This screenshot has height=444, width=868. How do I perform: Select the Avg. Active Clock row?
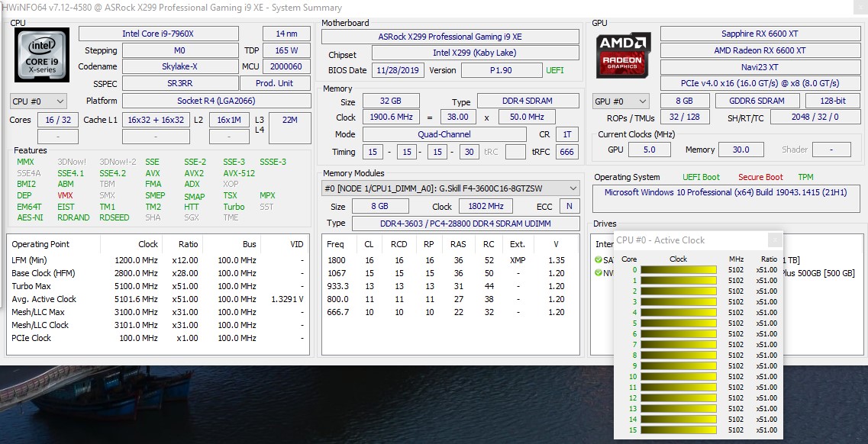click(x=158, y=299)
